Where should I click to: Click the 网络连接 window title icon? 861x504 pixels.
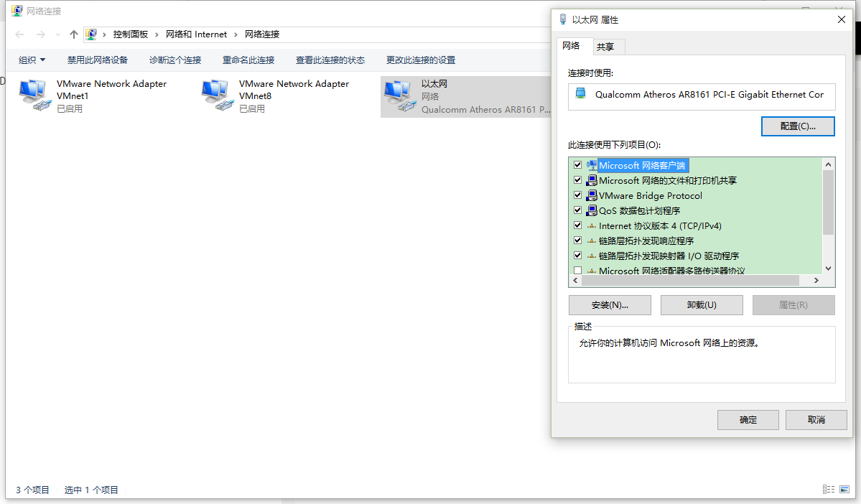pyautogui.click(x=17, y=11)
